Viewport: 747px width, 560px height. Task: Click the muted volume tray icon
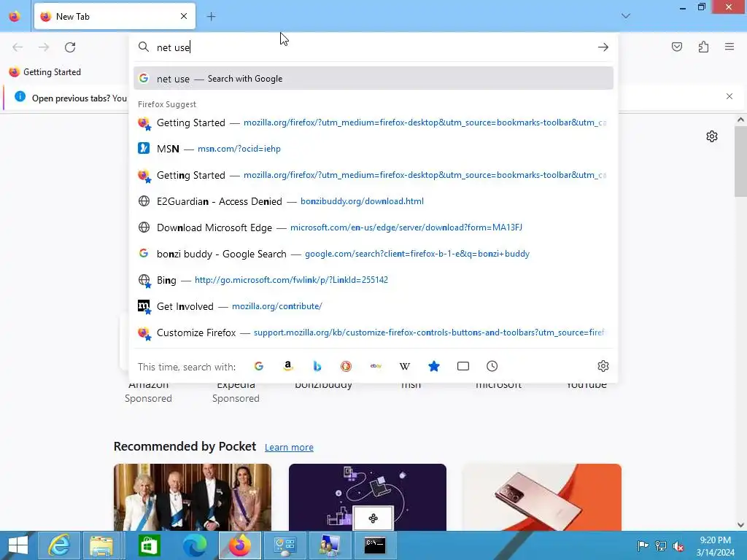[678, 545]
